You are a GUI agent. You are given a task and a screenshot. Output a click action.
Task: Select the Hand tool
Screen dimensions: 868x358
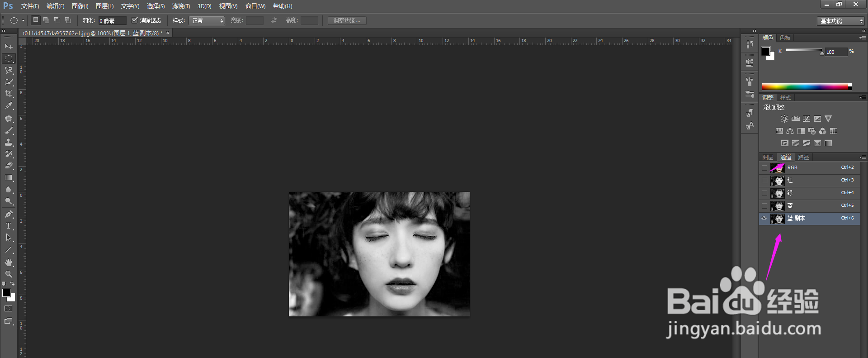[x=9, y=263]
